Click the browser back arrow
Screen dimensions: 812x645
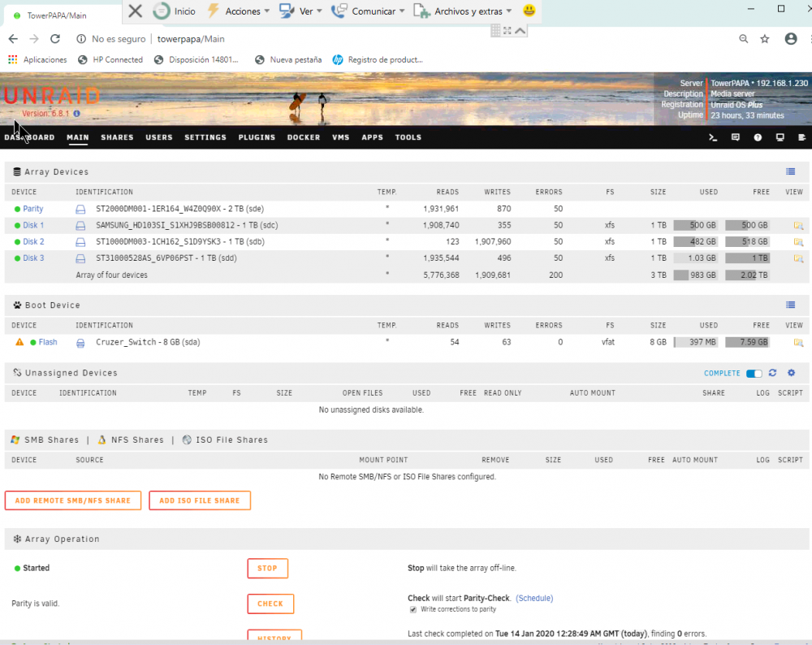pyautogui.click(x=13, y=39)
